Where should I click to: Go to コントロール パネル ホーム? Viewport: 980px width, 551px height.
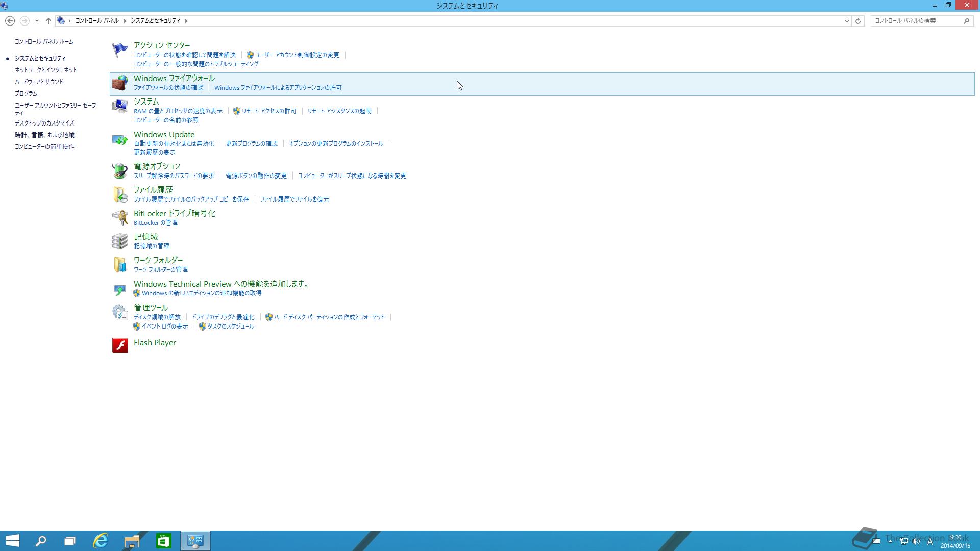tap(44, 42)
